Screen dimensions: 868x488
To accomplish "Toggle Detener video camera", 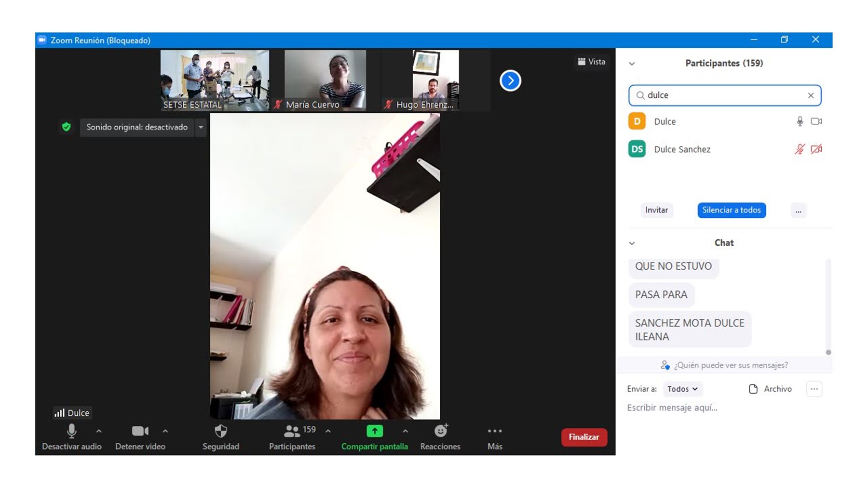I will [140, 431].
